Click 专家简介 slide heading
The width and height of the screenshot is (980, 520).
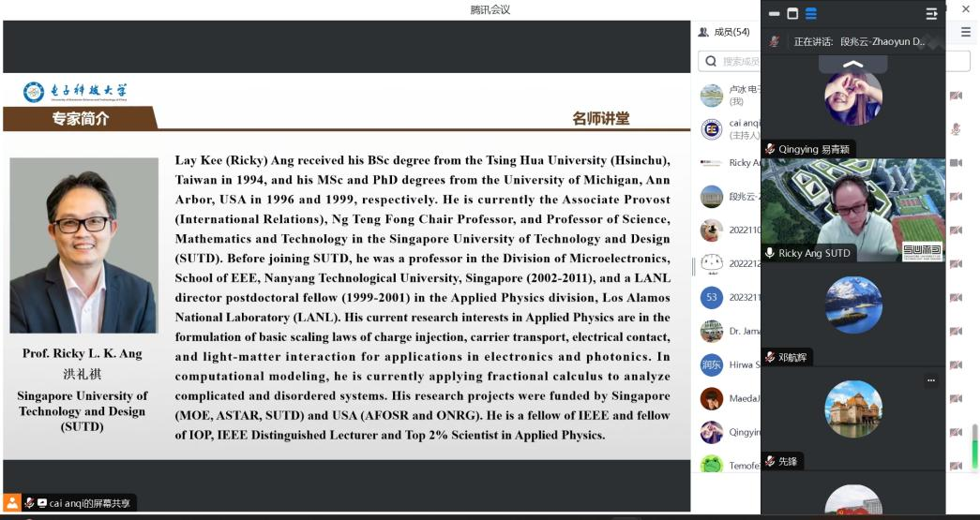80,119
